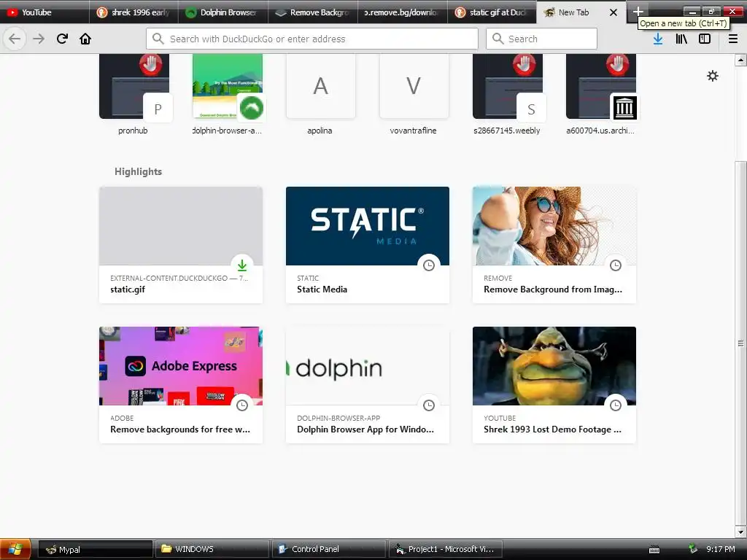
Task: Open the vovantrafline top site tile
Action: pyautogui.click(x=414, y=94)
